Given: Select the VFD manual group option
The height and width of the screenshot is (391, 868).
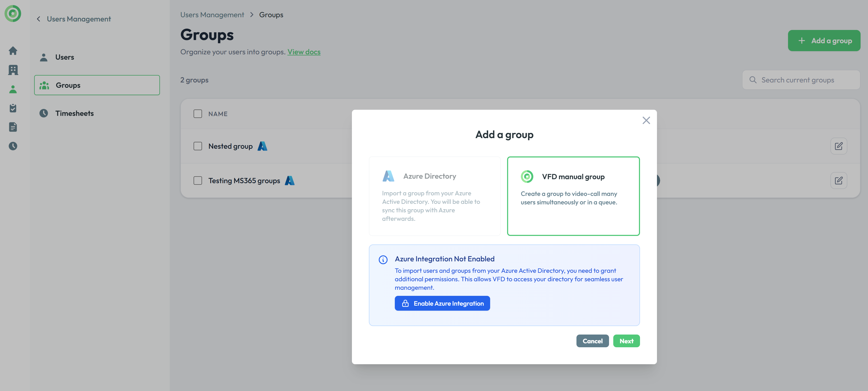Looking at the screenshot, I should coord(573,196).
